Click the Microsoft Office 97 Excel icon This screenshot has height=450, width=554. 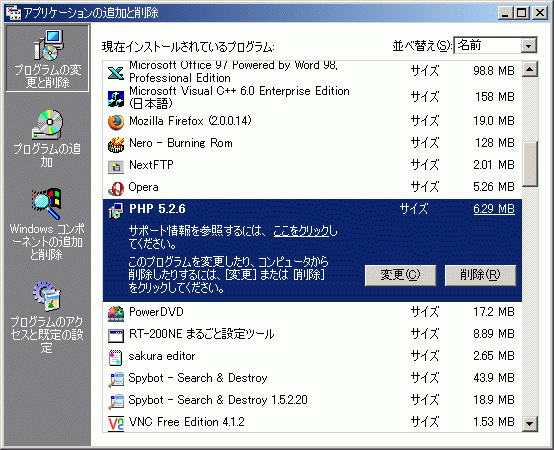116,73
